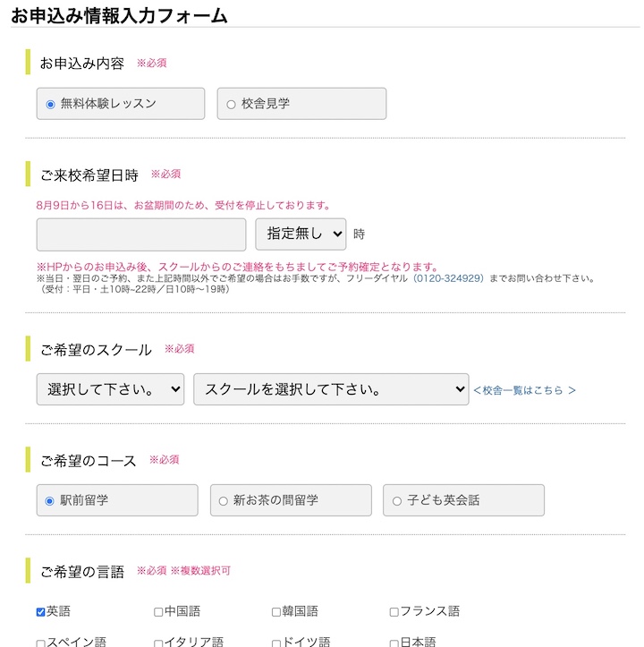Choose the 校舎見学 radio option

232,104
